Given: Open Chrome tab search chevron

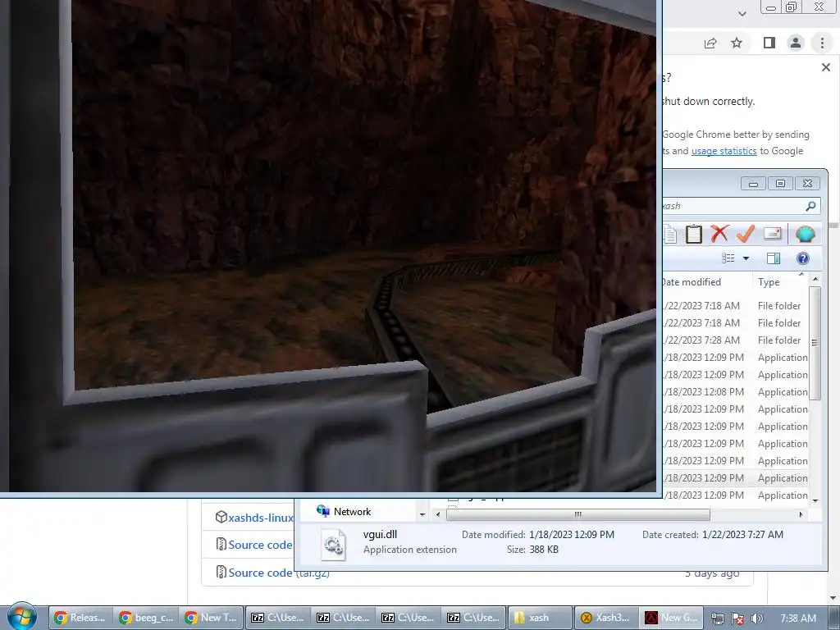Looking at the screenshot, I should point(742,14).
